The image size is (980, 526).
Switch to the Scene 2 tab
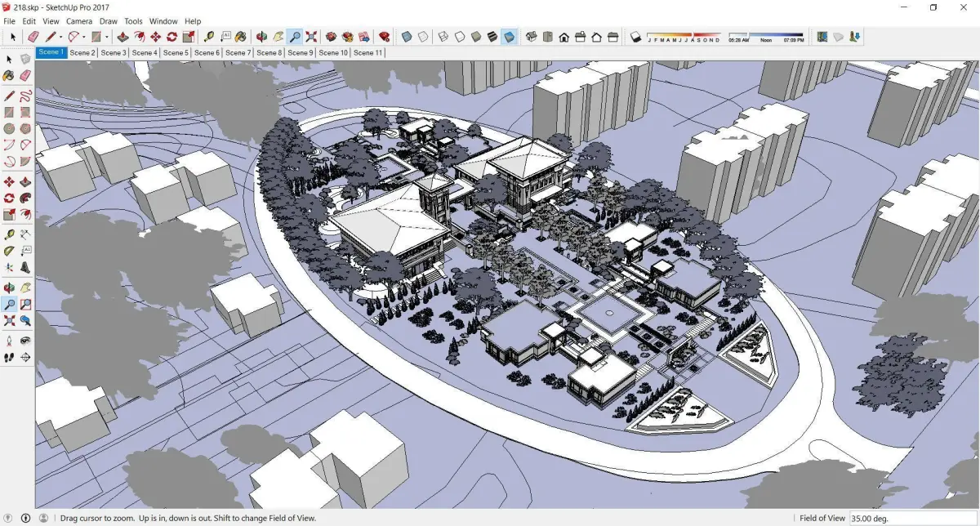point(82,52)
